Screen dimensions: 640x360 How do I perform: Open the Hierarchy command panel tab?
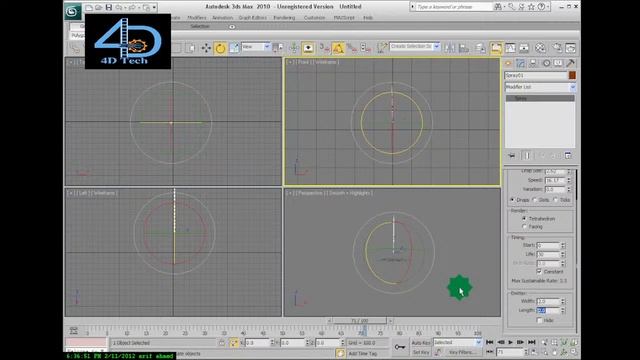pyautogui.click(x=533, y=63)
